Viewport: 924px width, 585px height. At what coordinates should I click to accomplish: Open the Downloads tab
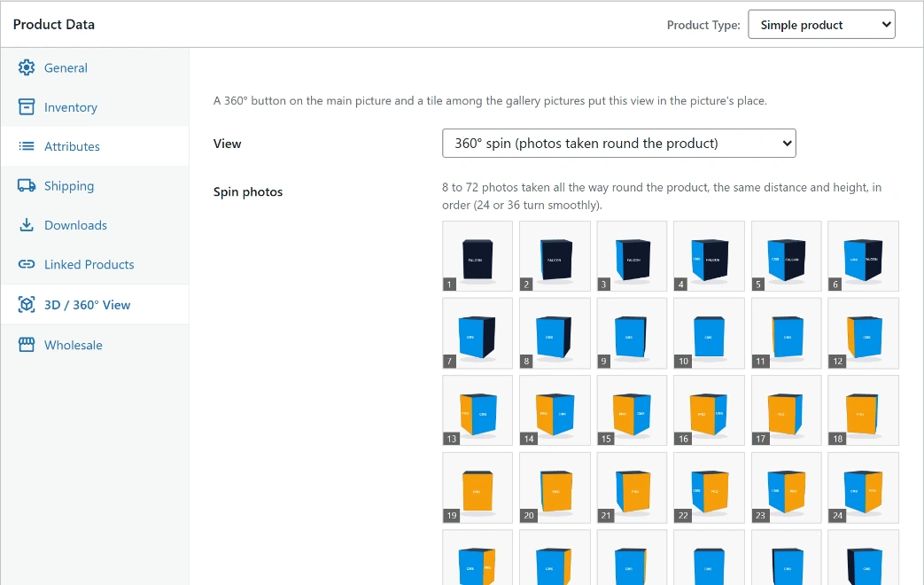pyautogui.click(x=95, y=225)
